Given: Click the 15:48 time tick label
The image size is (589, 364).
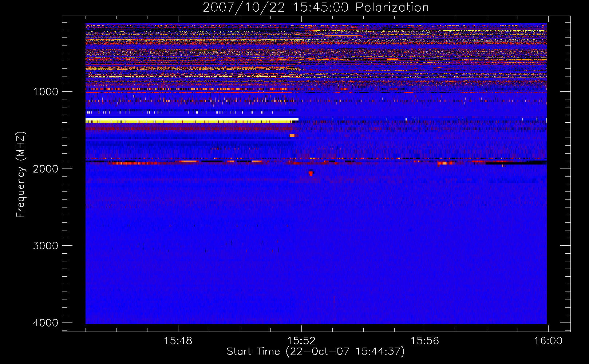Looking at the screenshot, I should coord(178,341).
